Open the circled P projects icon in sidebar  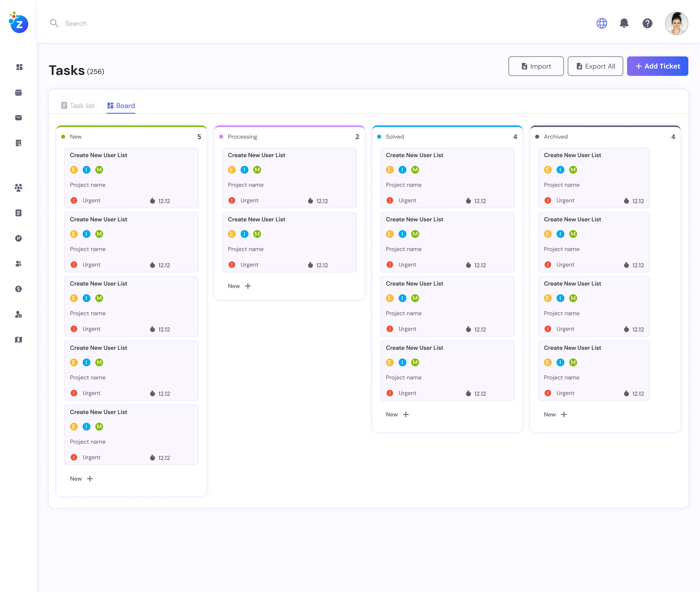18,238
